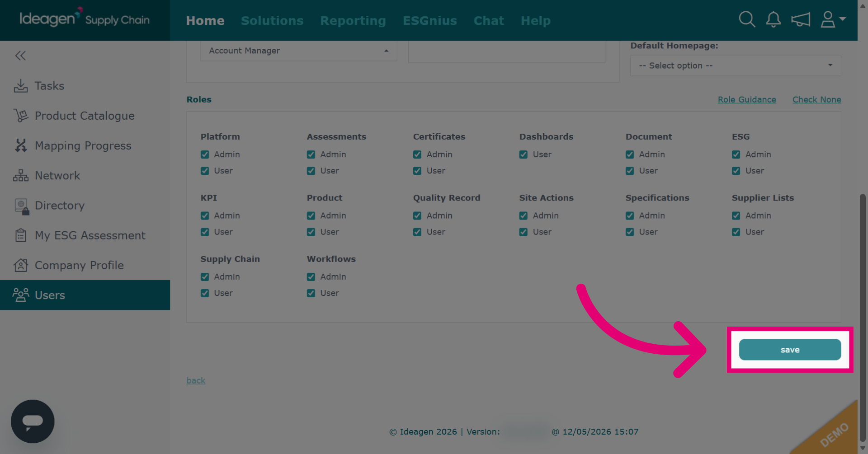Toggle Supplier Lists Admin checkbox
The height and width of the screenshot is (454, 868).
[736, 216]
